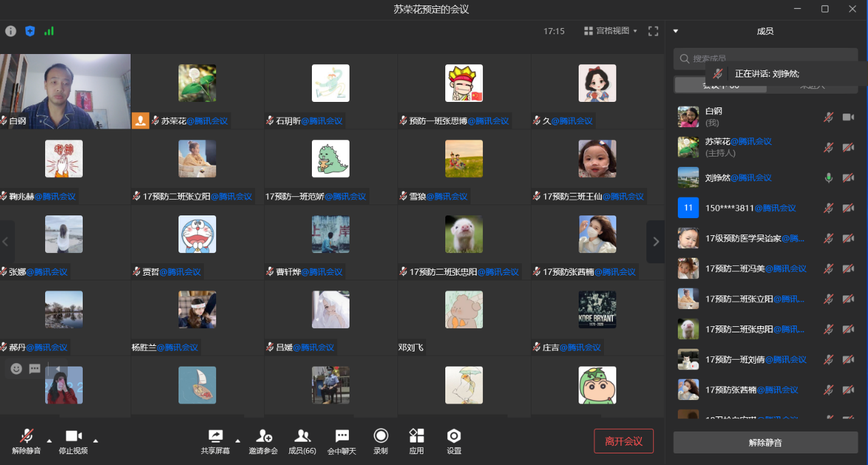Click the 共享屏幕 share screen icon

pyautogui.click(x=215, y=436)
